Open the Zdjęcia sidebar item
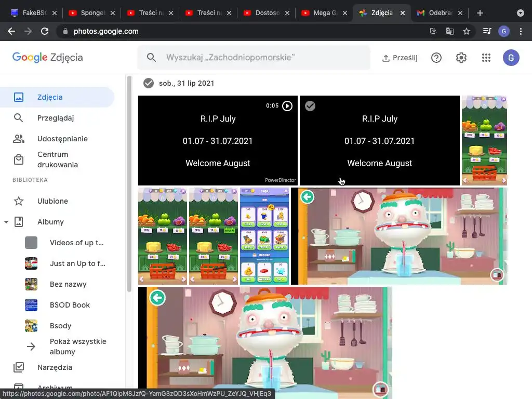This screenshot has width=532, height=399. pos(57,97)
